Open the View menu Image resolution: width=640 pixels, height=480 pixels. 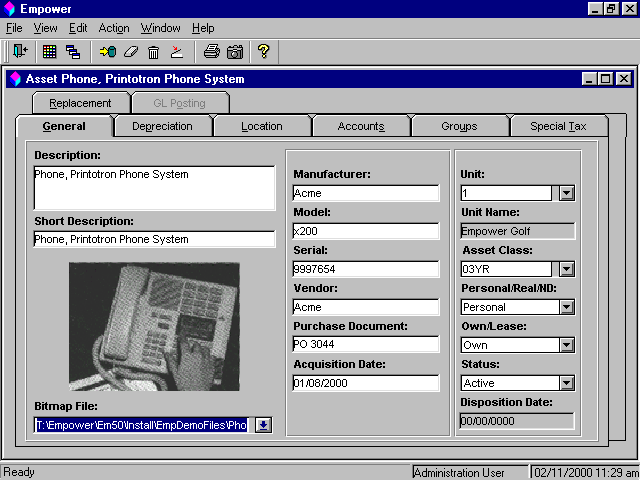click(x=45, y=28)
